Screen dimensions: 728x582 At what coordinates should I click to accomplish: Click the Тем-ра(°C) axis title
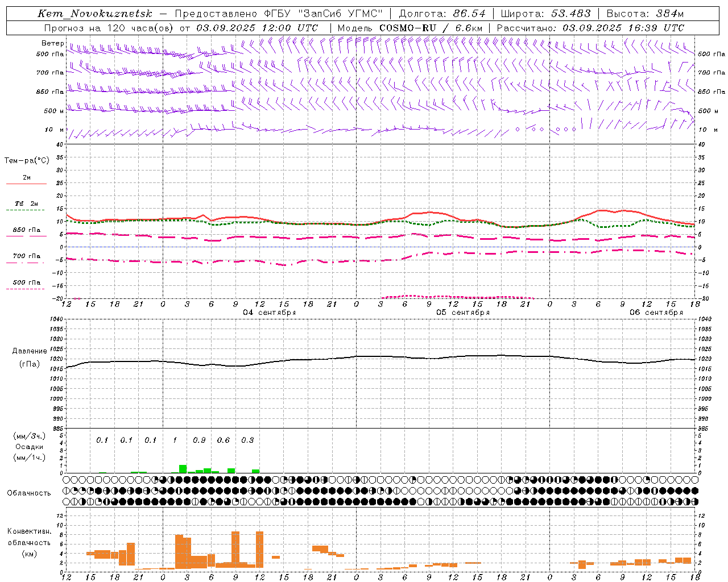(x=27, y=161)
